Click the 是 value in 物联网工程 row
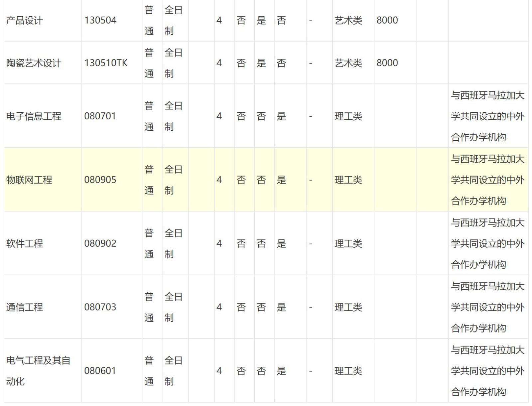 tap(281, 180)
